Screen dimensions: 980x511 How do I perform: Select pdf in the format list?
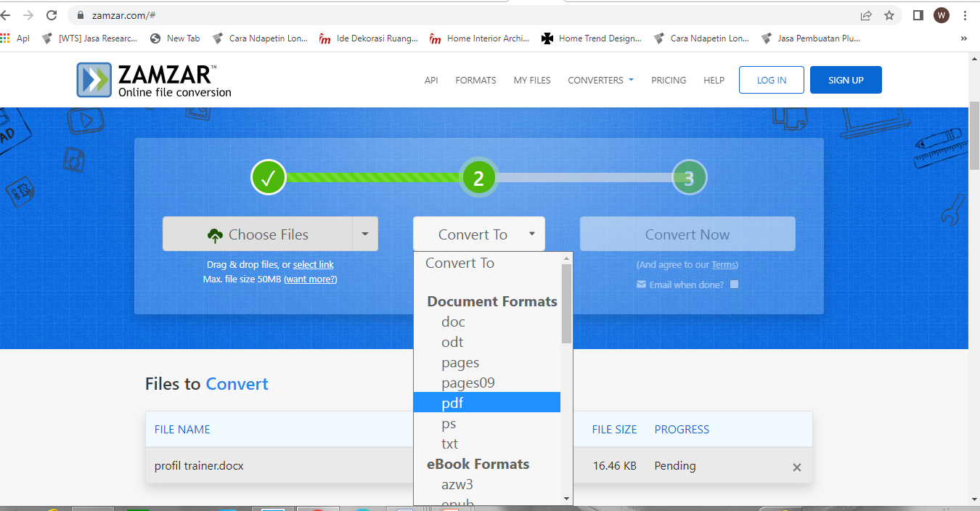486,402
